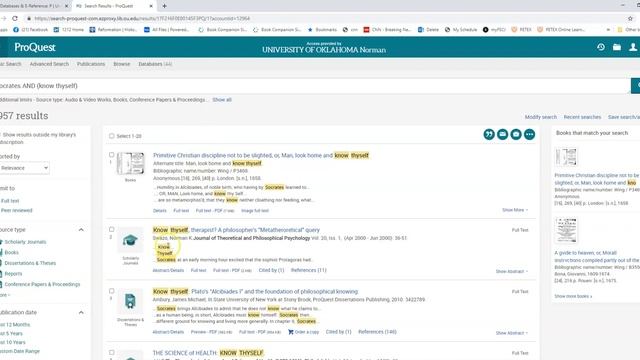Expand Show More on result 1
Screen dimensions: 640x360
(x=515, y=210)
